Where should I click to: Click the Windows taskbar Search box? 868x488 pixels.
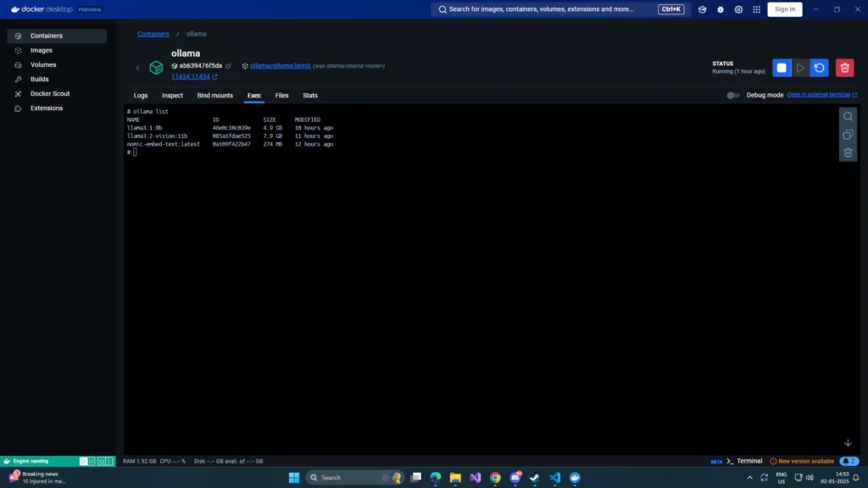[x=354, y=478]
